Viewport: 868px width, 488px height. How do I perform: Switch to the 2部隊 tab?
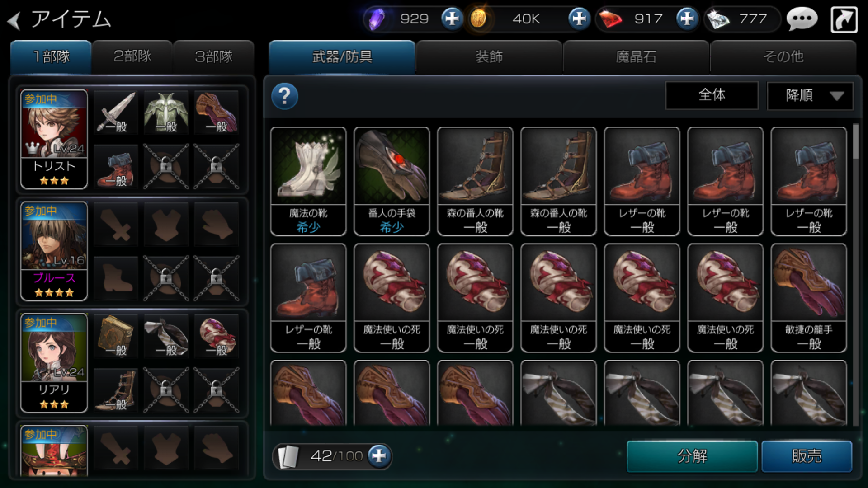[x=132, y=57]
